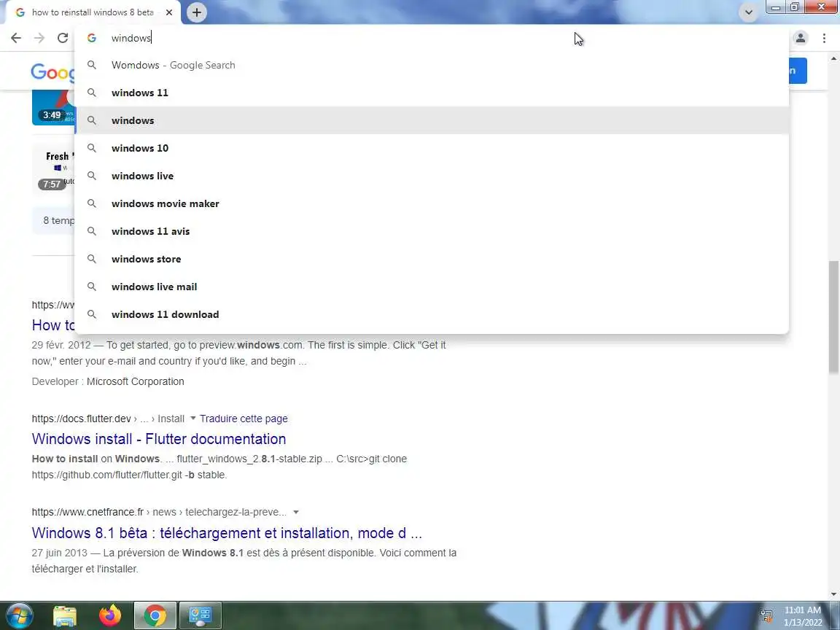
Task: Click 'Microsoft Corporation' developer text
Action: pyautogui.click(x=136, y=381)
